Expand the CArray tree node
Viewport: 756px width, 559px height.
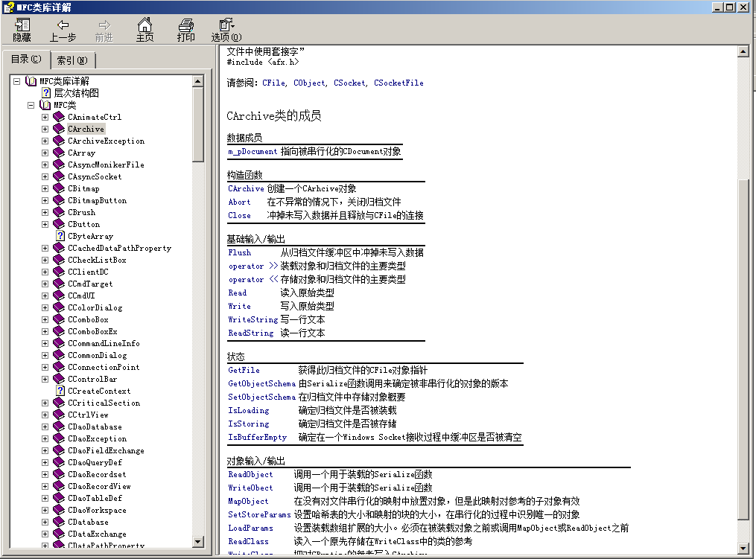click(45, 153)
